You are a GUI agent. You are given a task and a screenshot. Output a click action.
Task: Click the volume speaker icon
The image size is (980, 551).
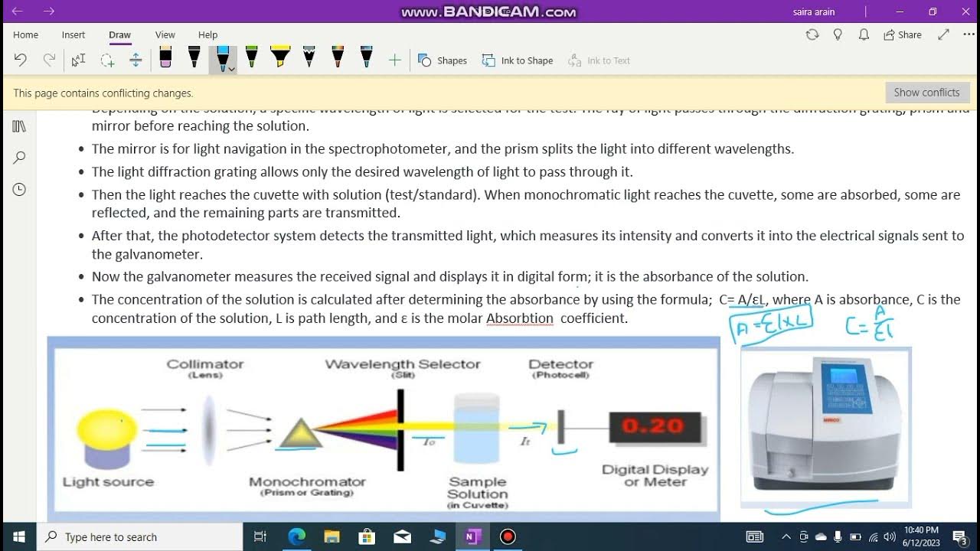click(890, 536)
